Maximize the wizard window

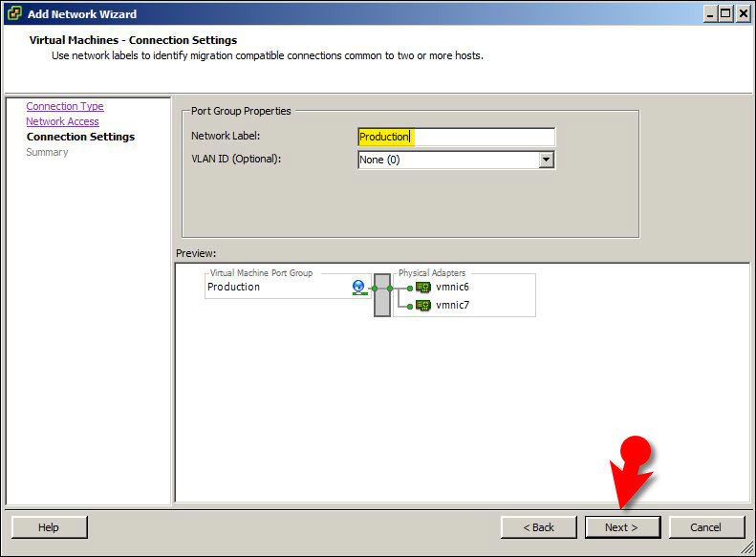pos(725,13)
